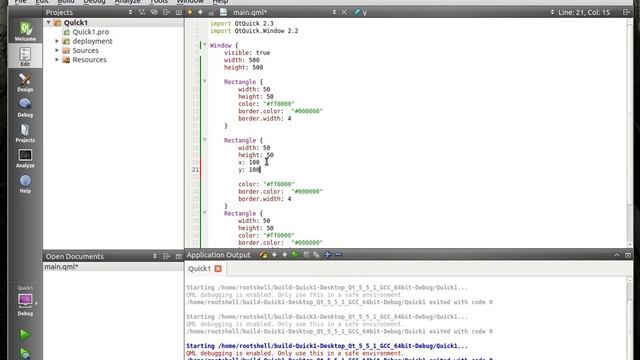Image resolution: width=640 pixels, height=360 pixels.
Task: Click the 'visible: true' code line
Action: tap(247, 53)
